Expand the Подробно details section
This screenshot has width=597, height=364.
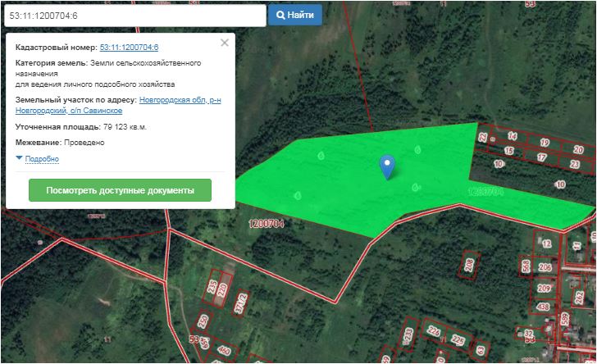click(41, 158)
